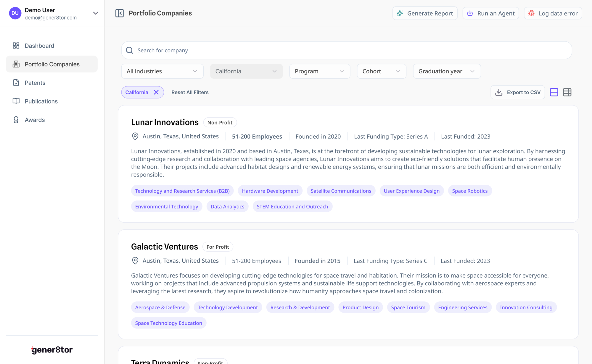Select the Engineering Services tag
This screenshot has width=592, height=364.
[x=463, y=307]
